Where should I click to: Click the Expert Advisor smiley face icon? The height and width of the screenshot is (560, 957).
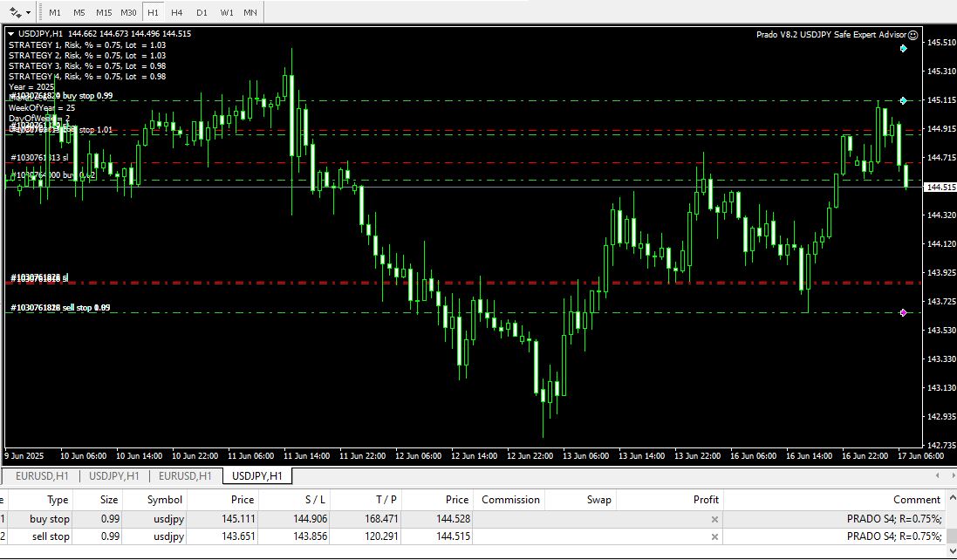tap(913, 35)
